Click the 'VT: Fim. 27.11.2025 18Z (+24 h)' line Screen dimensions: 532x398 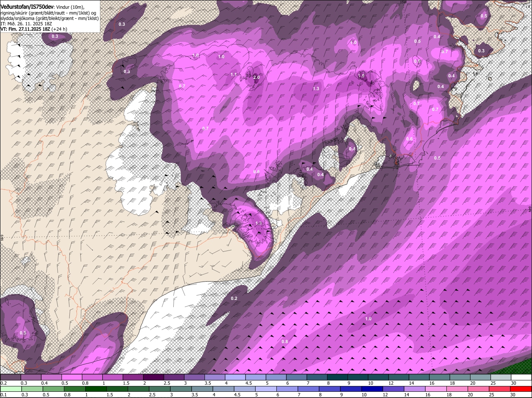[x=34, y=29]
